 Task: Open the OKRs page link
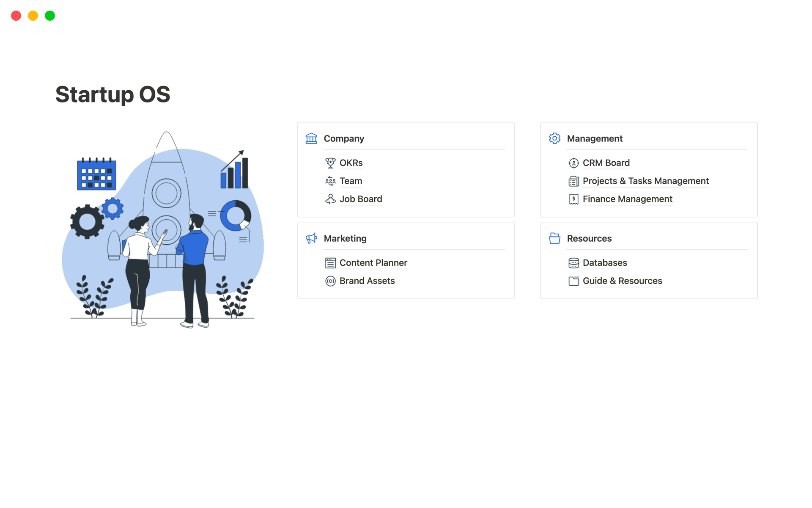351,163
